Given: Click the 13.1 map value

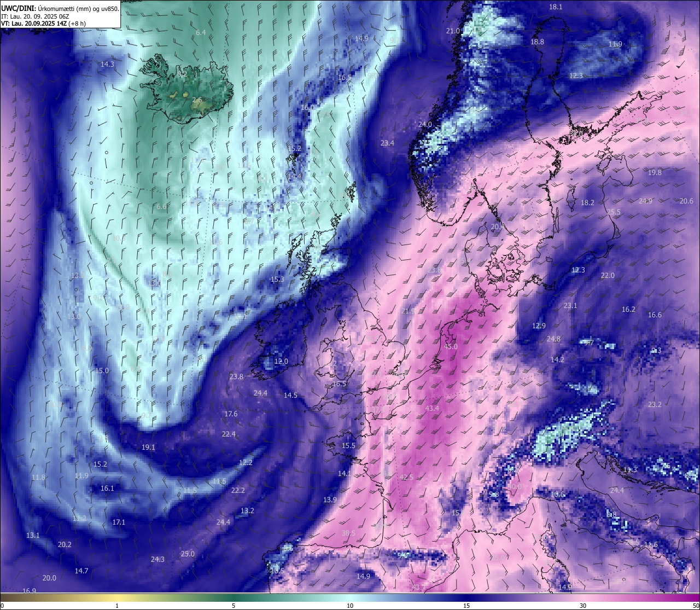Looking at the screenshot, I should pos(33,535).
